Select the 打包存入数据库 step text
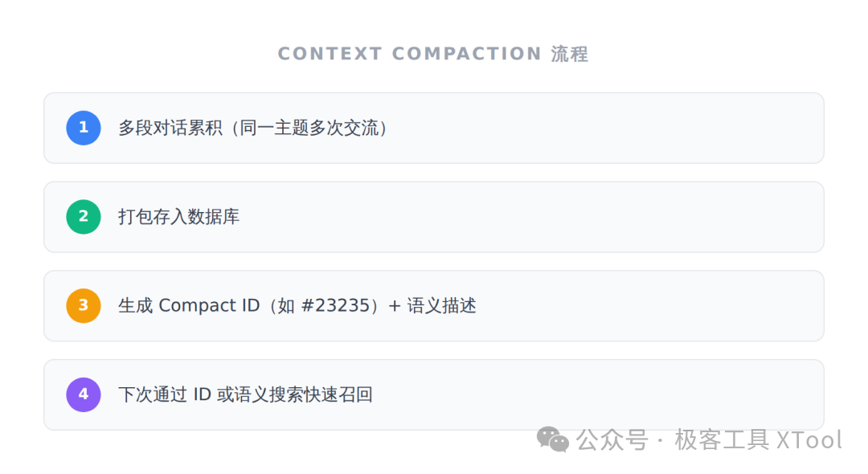 pos(178,217)
